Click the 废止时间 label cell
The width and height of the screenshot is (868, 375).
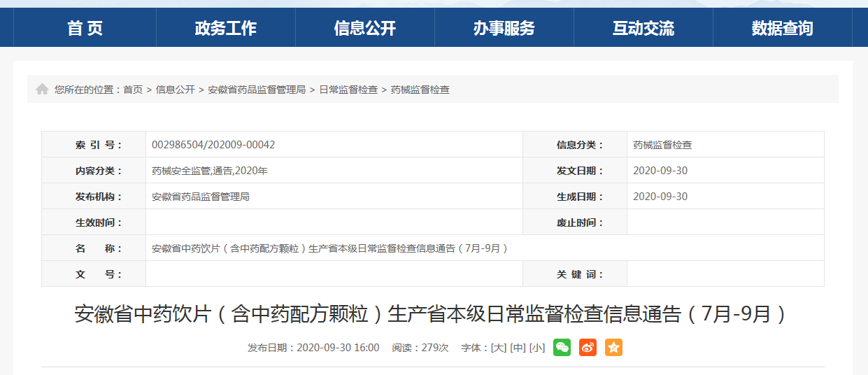[x=575, y=222]
